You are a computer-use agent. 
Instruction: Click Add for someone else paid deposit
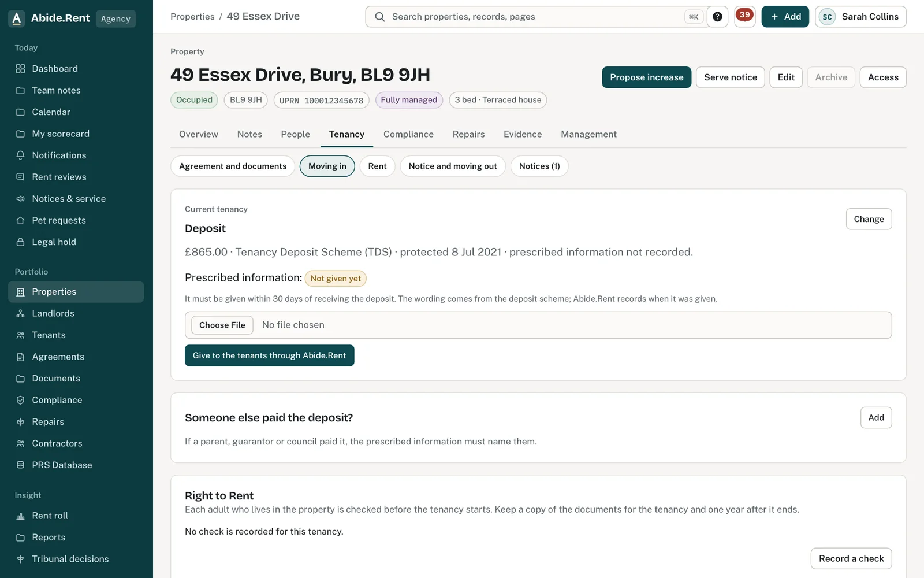click(876, 417)
